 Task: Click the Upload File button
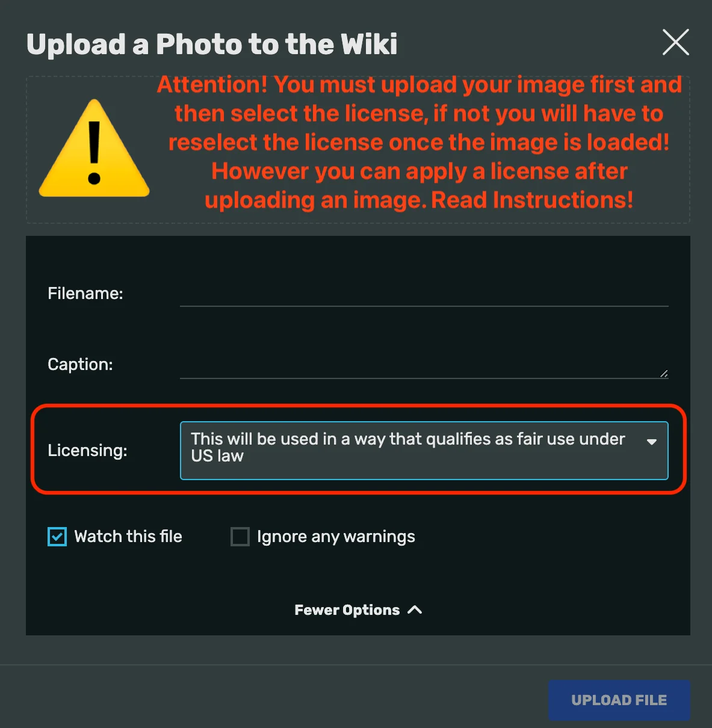pyautogui.click(x=619, y=700)
